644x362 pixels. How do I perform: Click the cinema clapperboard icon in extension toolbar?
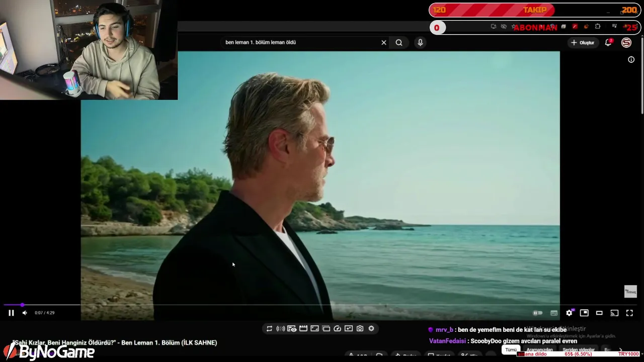[303, 328]
